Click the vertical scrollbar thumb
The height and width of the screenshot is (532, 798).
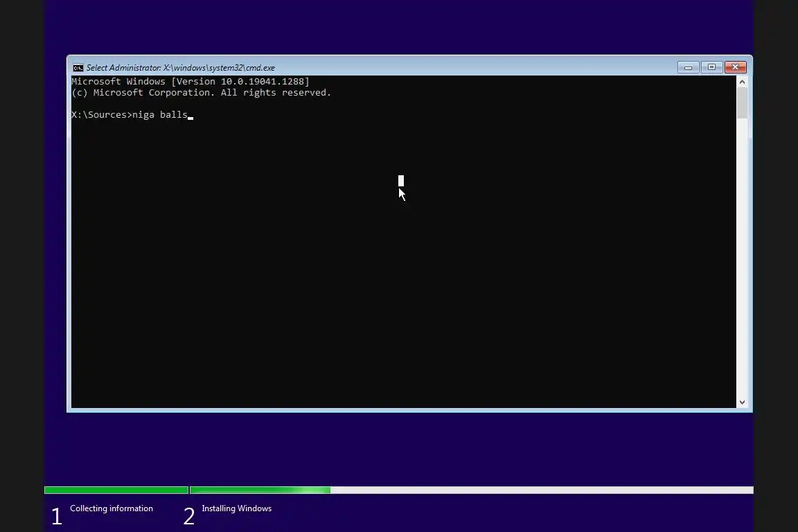tap(742, 103)
